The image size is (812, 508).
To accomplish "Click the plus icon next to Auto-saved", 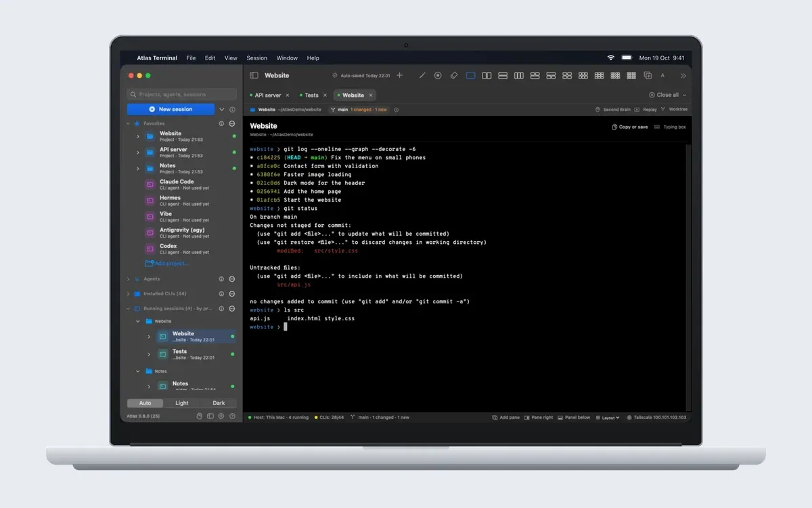I will click(x=399, y=75).
